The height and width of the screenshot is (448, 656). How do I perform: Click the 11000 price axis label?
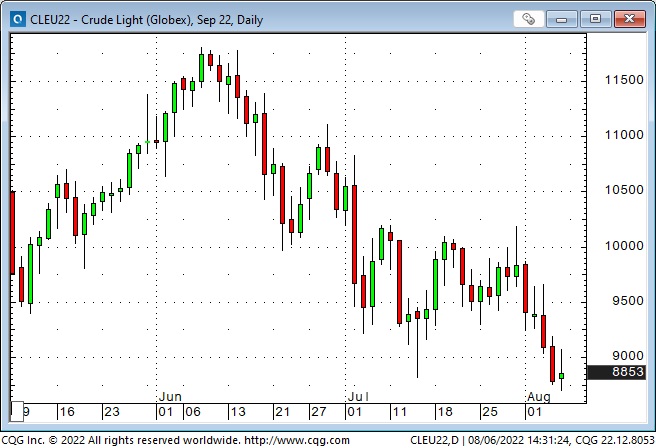[x=624, y=135]
